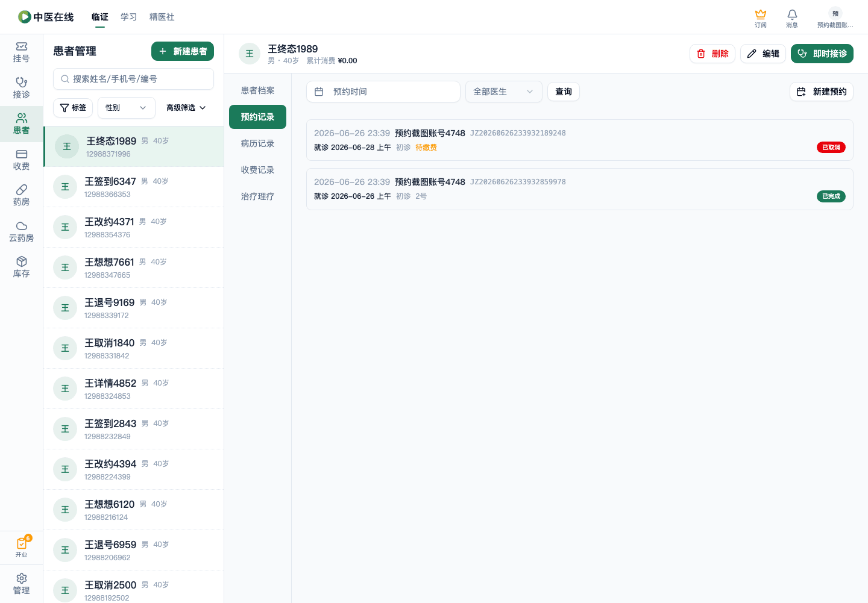Open the 开业 checklist icon with badge
868x603 pixels.
22,547
